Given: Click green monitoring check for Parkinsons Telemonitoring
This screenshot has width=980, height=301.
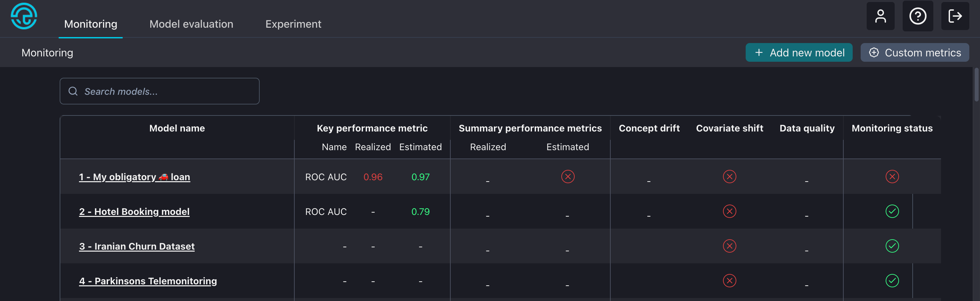Looking at the screenshot, I should click(x=893, y=281).
